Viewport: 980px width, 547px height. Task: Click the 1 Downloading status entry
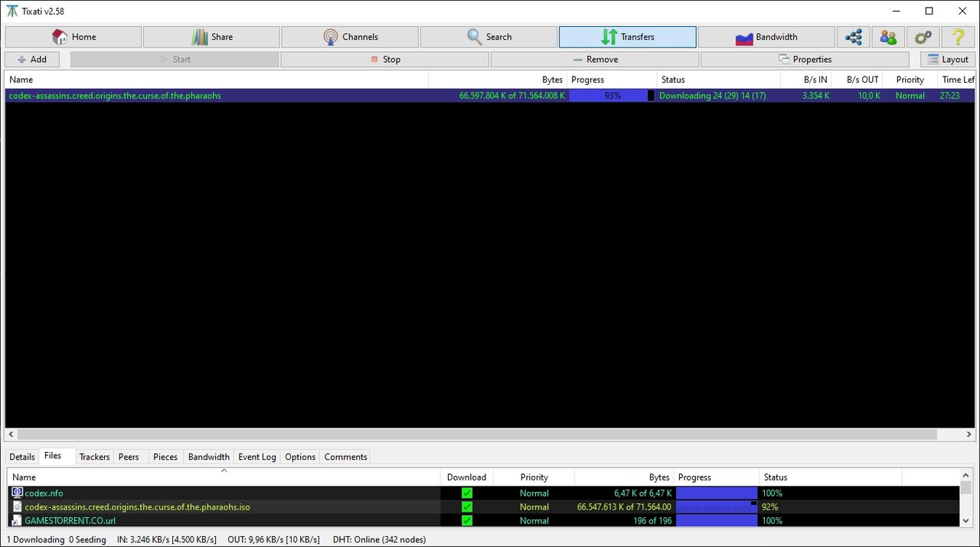[x=36, y=539]
